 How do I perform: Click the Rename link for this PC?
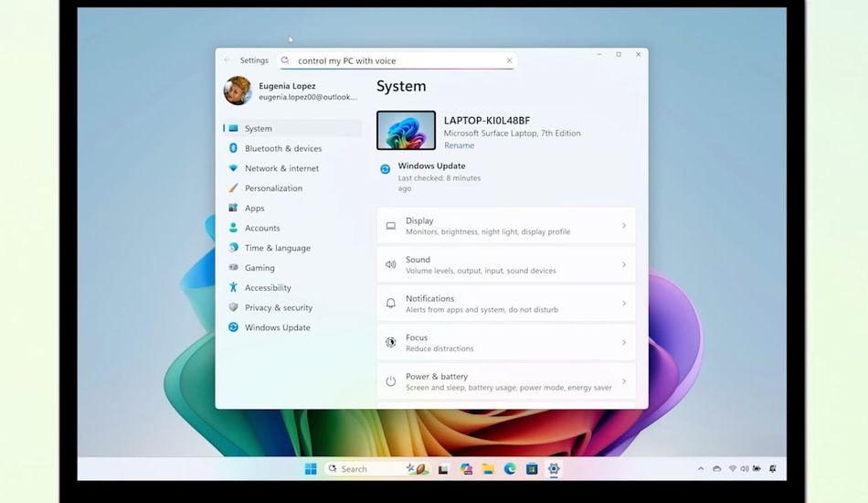tap(459, 145)
